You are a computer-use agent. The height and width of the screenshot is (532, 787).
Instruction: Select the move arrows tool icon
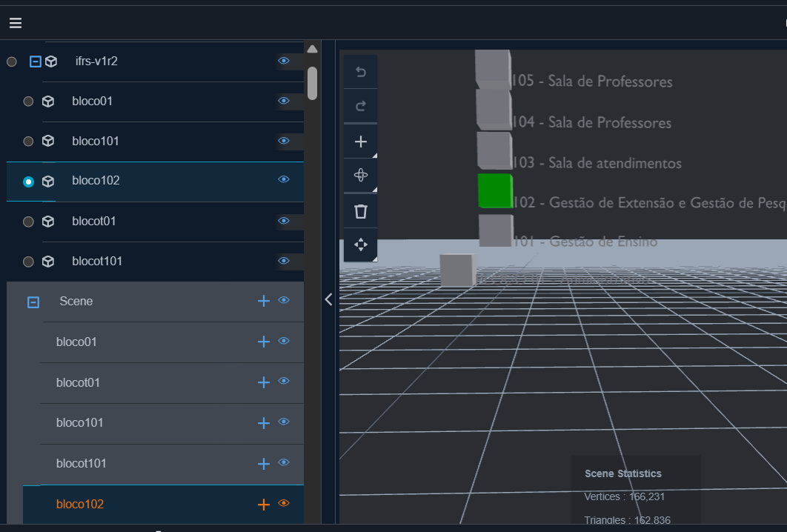tap(361, 245)
